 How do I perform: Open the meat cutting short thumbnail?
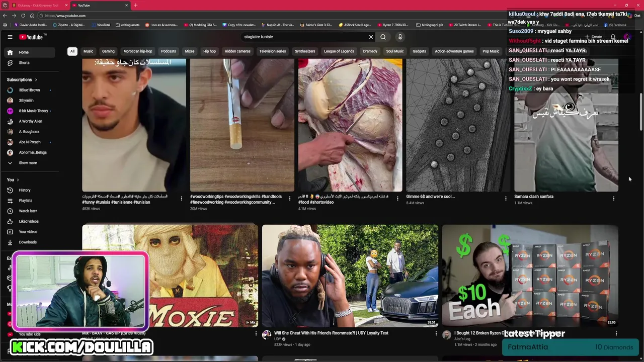[x=350, y=125]
